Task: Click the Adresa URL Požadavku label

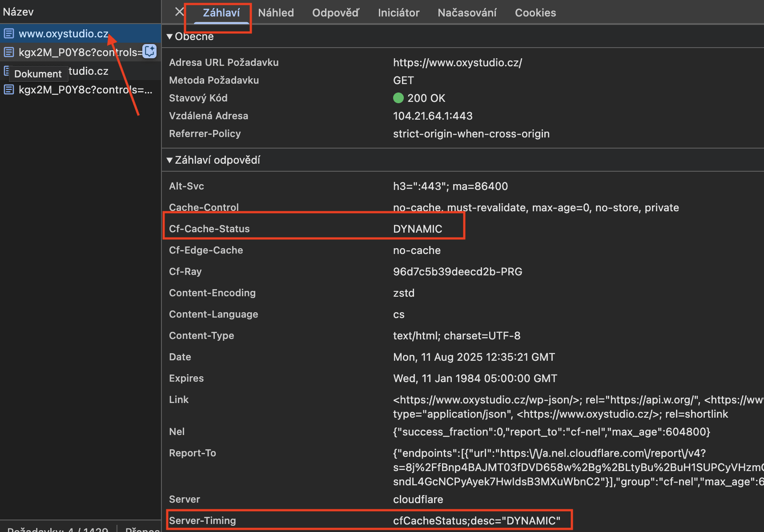Action: click(x=224, y=63)
